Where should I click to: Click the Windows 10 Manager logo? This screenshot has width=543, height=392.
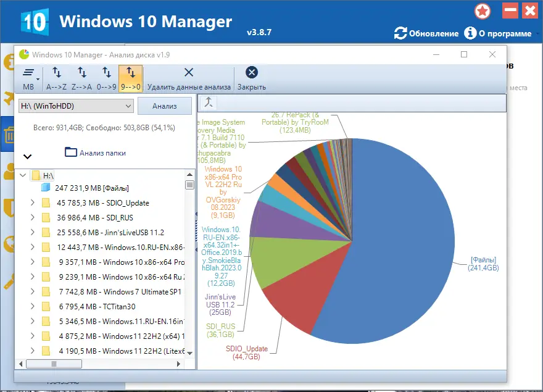pyautogui.click(x=35, y=22)
